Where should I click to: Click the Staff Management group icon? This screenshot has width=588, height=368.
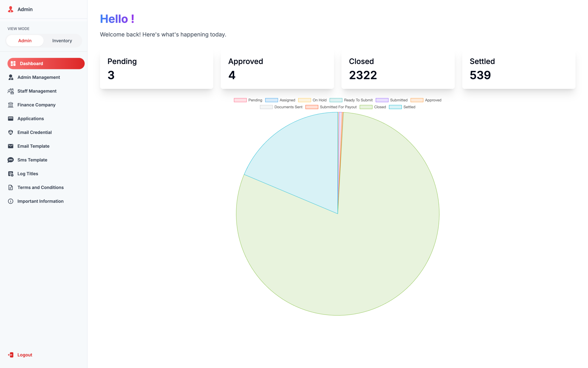pos(11,91)
